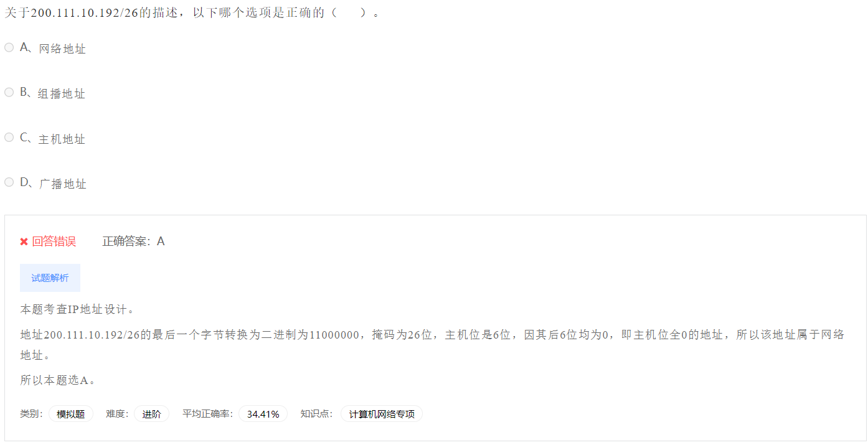The height and width of the screenshot is (445, 868).
Task: Select radio button for option D
Action: [x=9, y=182]
